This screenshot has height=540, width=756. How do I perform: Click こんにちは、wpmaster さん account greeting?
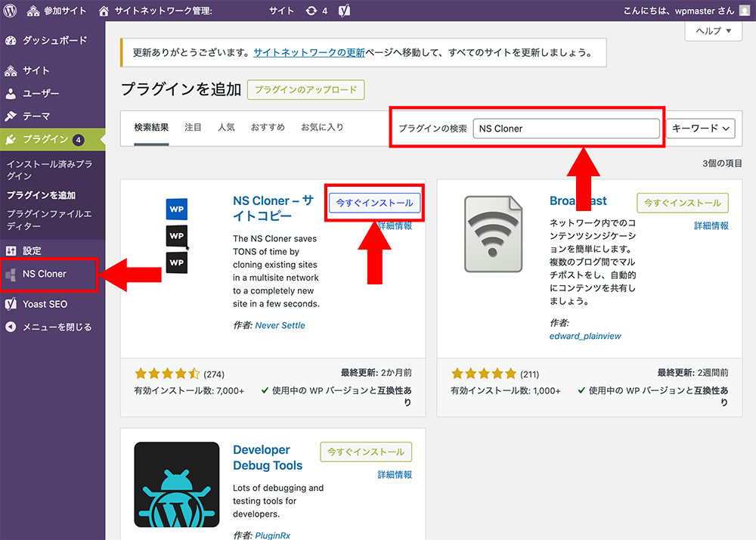click(679, 11)
